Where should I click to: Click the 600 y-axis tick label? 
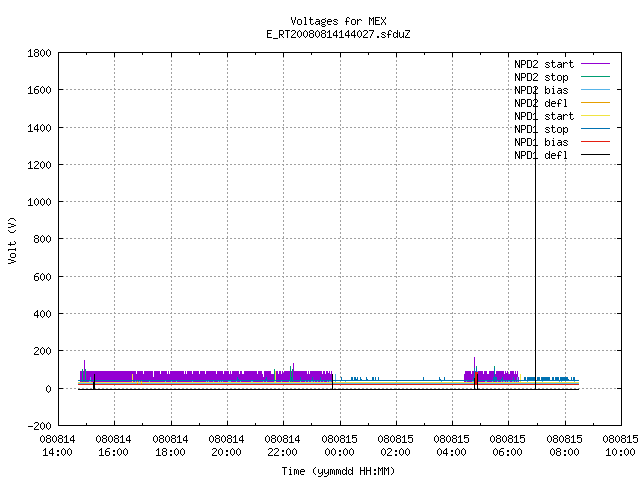point(42,277)
